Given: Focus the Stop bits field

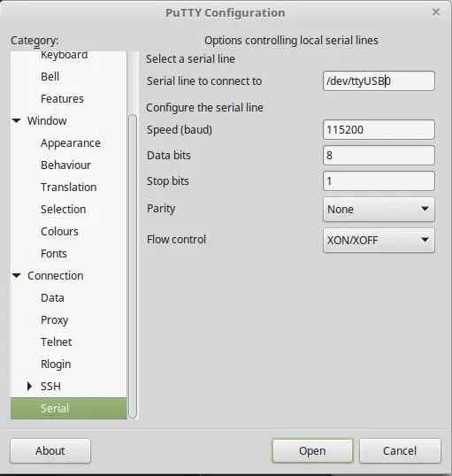Looking at the screenshot, I should click(379, 181).
